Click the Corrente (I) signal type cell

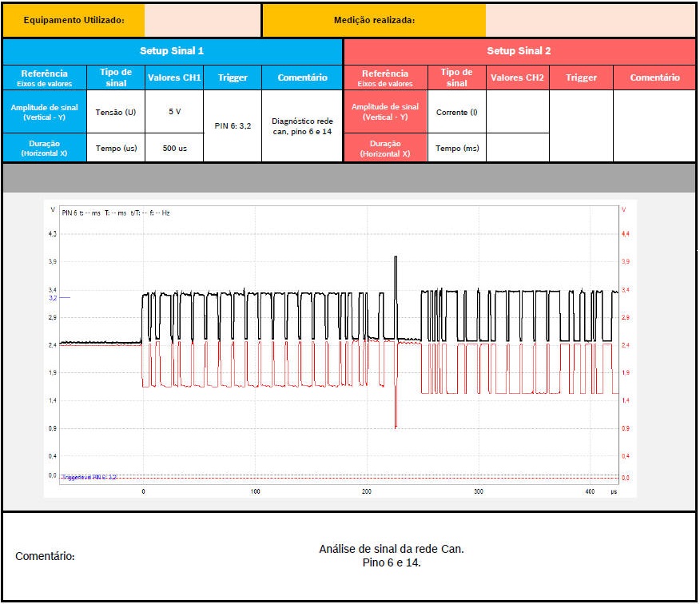point(456,112)
